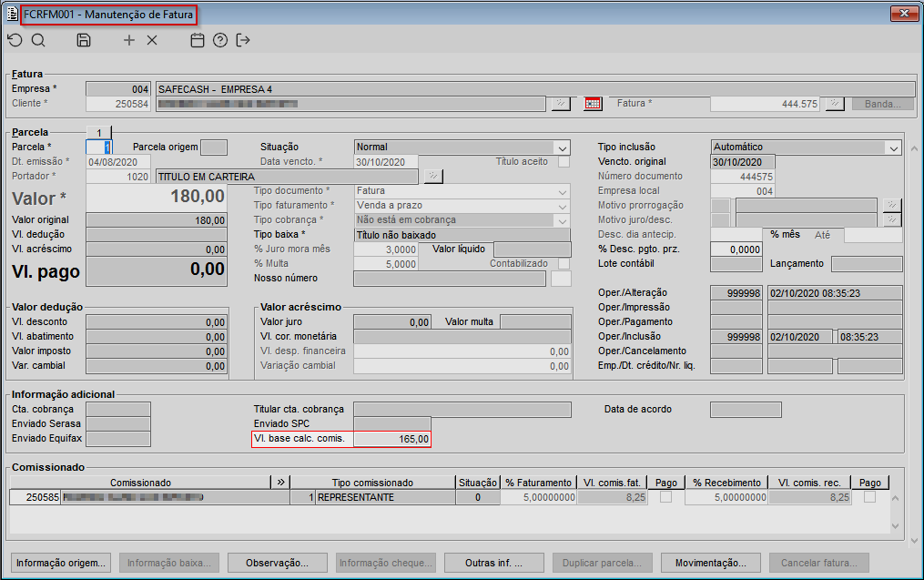Click the X delete toolbar icon

coord(152,40)
